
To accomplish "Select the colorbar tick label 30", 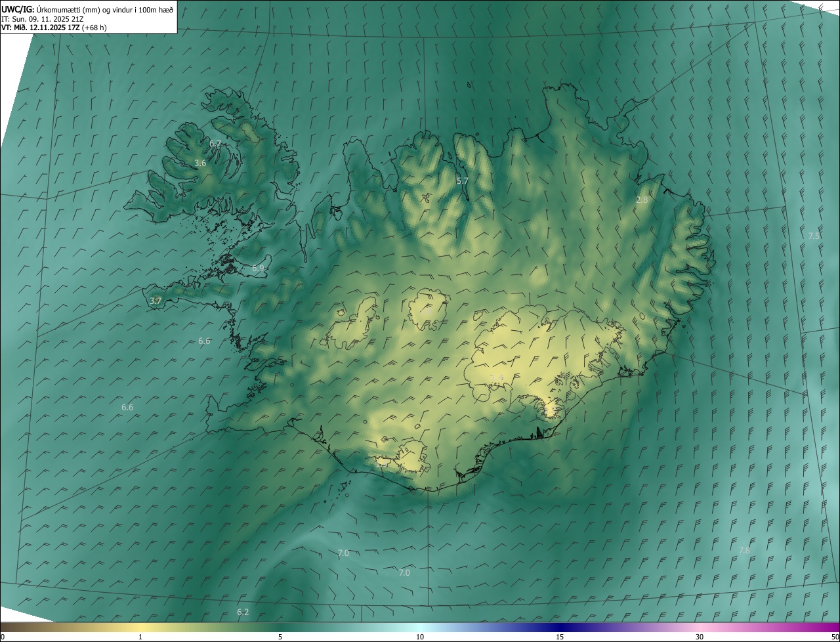I will pos(700,637).
